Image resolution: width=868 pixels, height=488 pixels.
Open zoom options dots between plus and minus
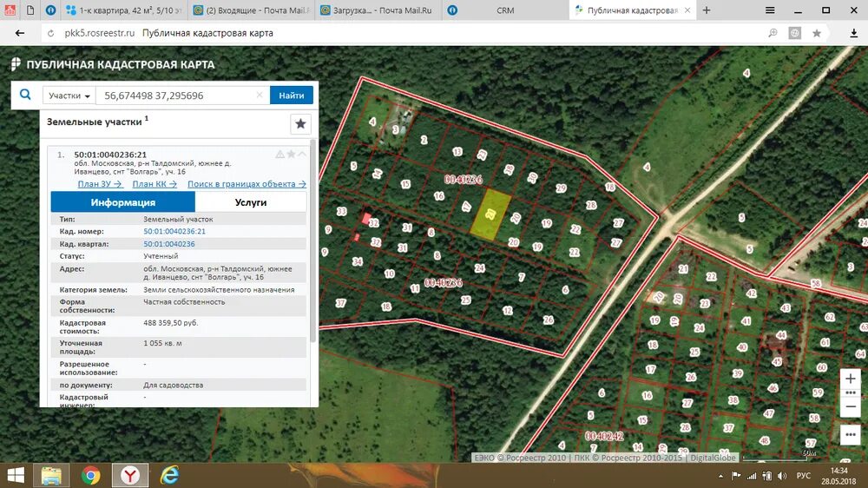click(851, 392)
